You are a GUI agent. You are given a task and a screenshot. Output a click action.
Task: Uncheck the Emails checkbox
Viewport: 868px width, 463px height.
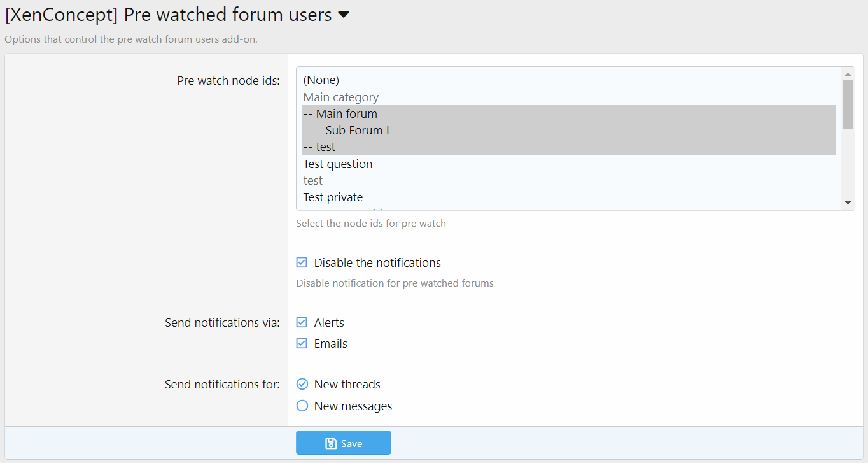point(302,343)
